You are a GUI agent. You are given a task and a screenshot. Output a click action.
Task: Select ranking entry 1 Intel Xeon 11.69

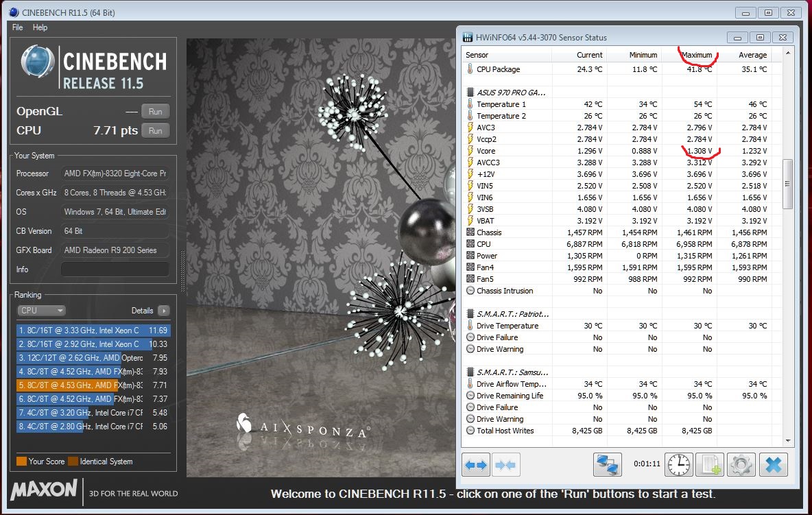[x=93, y=331]
